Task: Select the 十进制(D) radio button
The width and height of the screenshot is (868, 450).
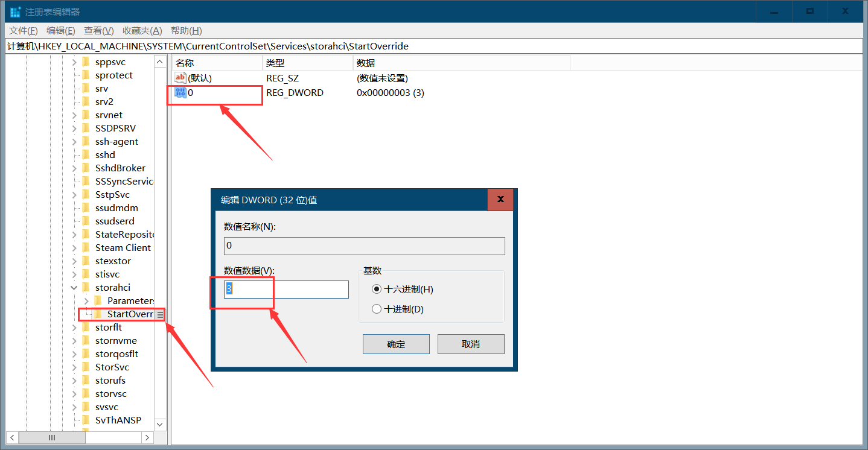Action: (x=376, y=308)
